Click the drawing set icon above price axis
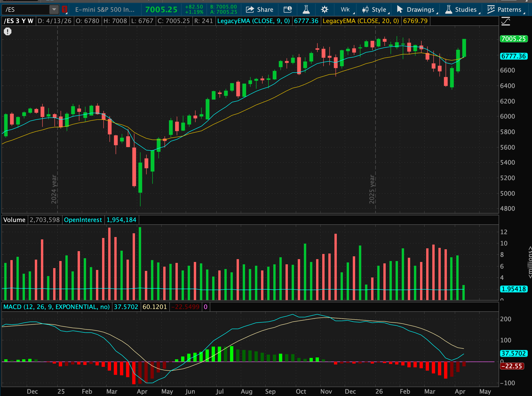The image size is (532, 396). (506, 21)
